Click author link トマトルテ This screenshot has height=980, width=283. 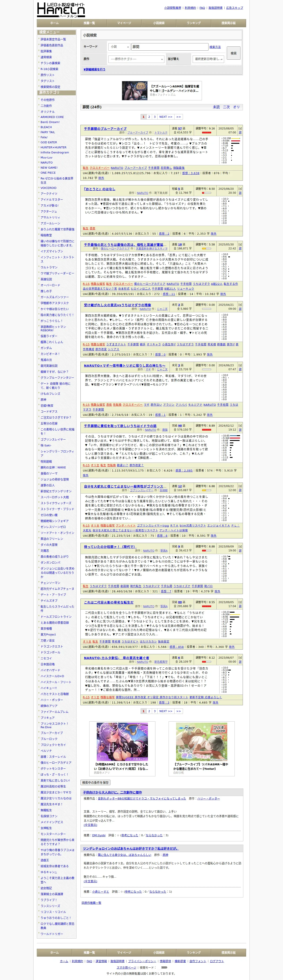161,133
